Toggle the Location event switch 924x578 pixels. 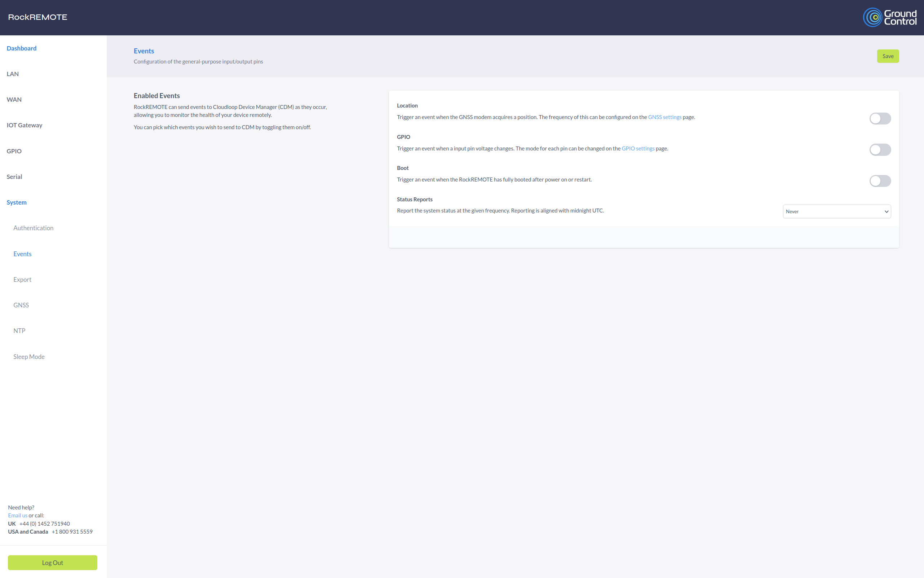[880, 118]
